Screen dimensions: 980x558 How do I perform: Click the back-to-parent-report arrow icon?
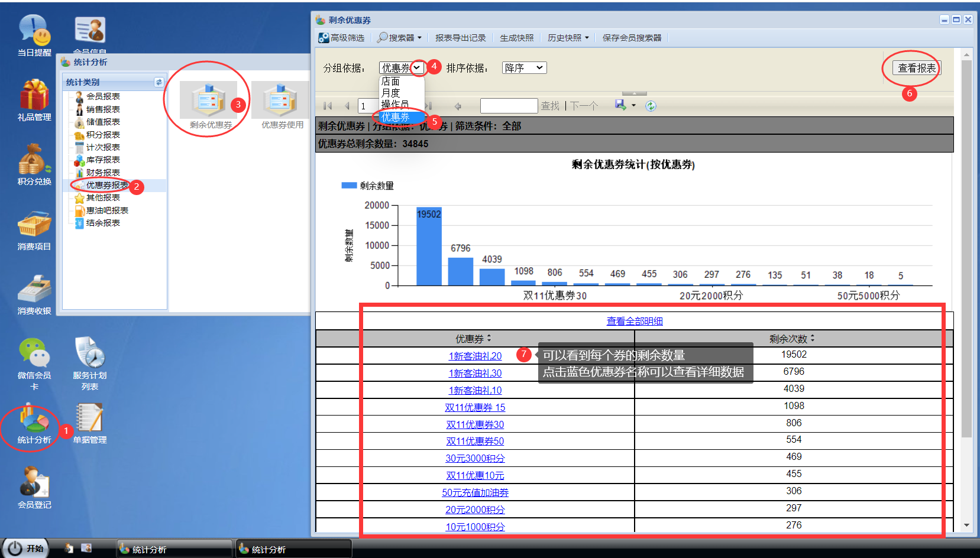(457, 106)
